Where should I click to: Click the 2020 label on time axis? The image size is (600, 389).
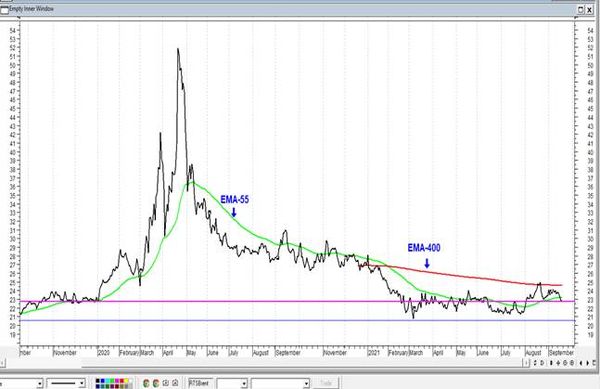point(104,353)
